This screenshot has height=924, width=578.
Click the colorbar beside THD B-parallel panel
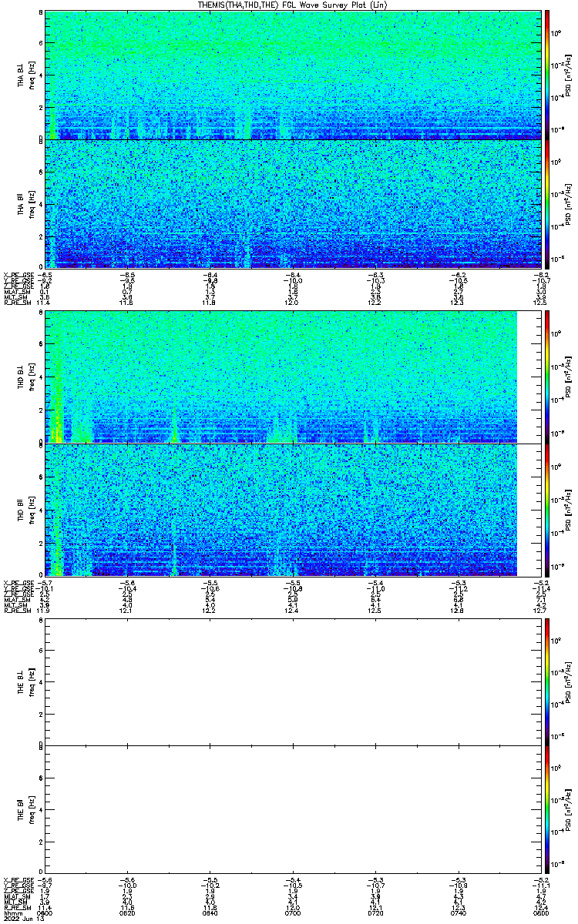[x=547, y=510]
